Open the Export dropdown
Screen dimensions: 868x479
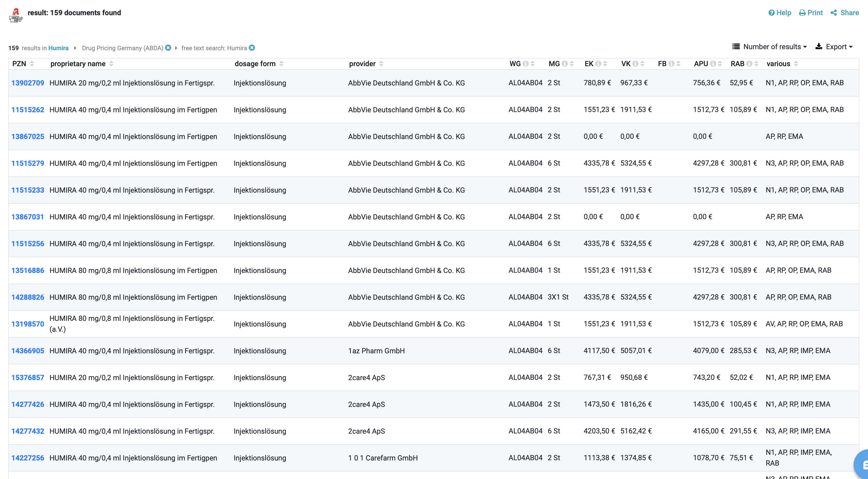[834, 47]
